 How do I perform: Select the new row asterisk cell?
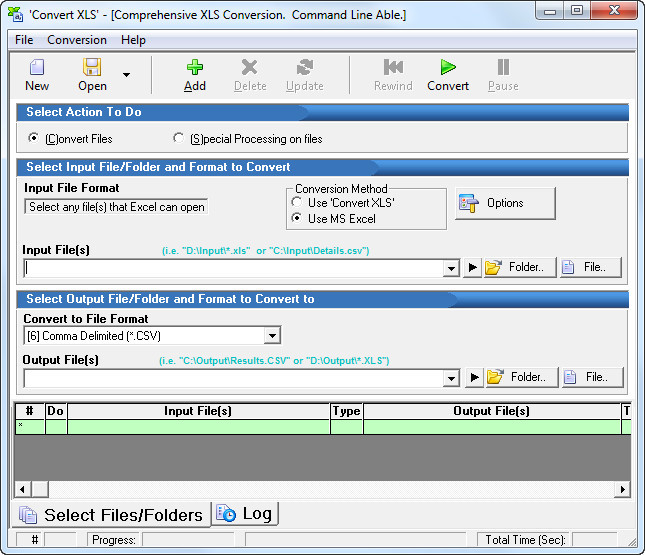[30, 427]
